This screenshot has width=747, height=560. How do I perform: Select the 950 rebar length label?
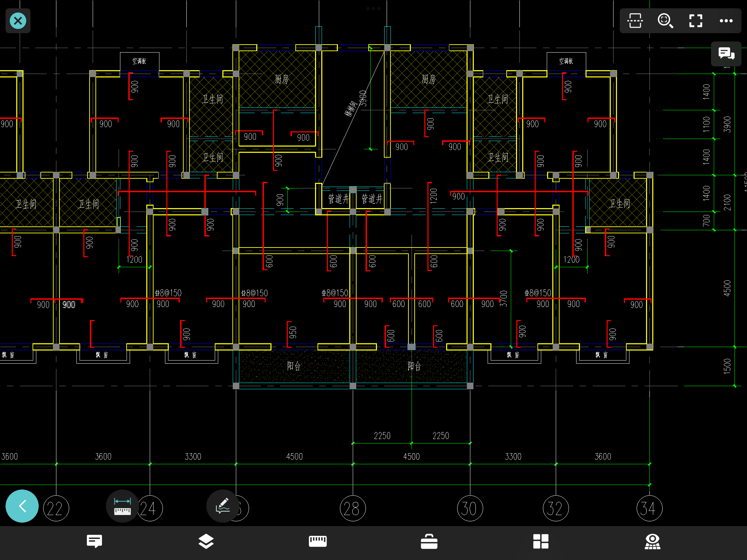(x=293, y=333)
